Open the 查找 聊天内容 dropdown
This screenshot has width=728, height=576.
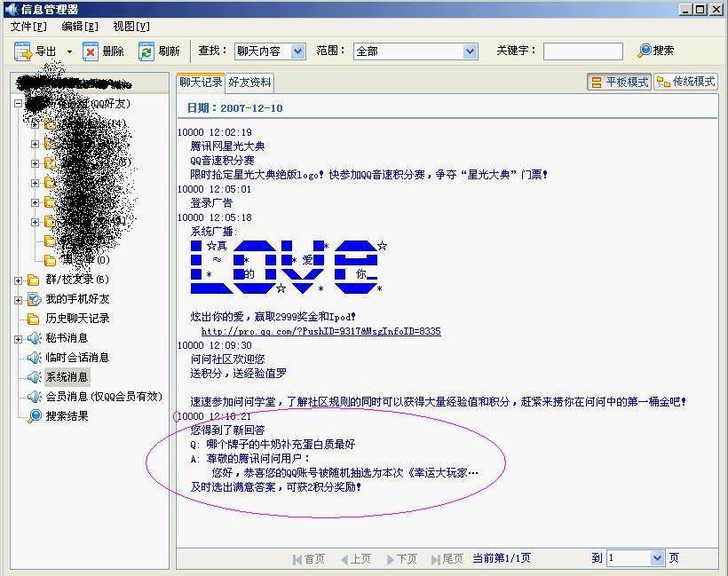(297, 51)
